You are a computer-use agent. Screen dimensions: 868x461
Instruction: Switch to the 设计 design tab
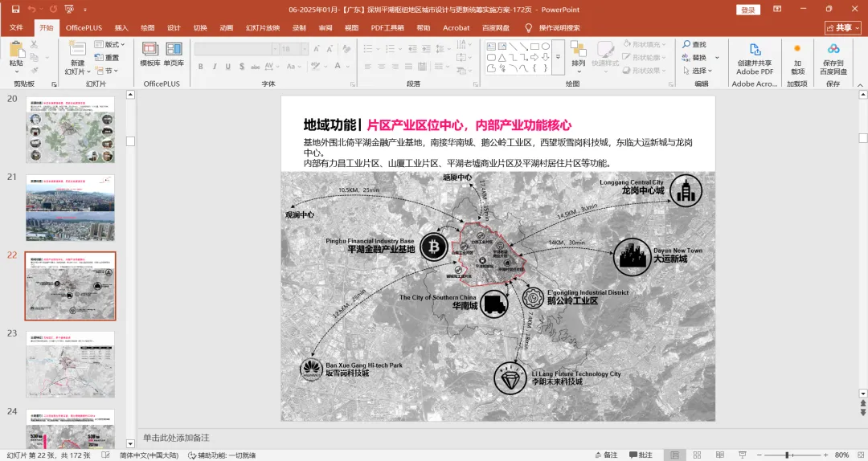pyautogui.click(x=174, y=27)
